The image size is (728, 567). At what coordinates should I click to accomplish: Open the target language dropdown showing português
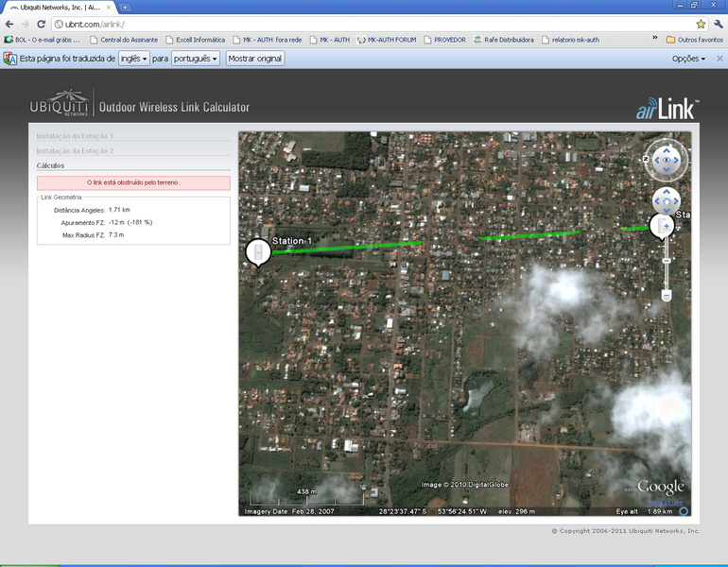point(196,59)
